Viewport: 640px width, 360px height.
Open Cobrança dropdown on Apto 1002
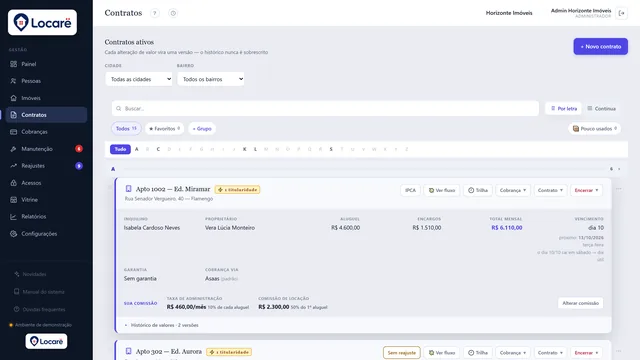pos(513,190)
